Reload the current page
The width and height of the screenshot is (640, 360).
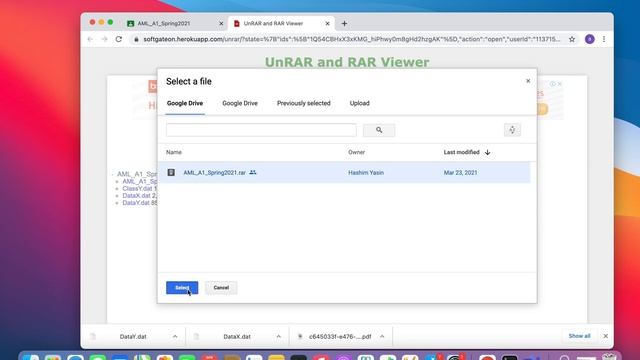[119, 39]
